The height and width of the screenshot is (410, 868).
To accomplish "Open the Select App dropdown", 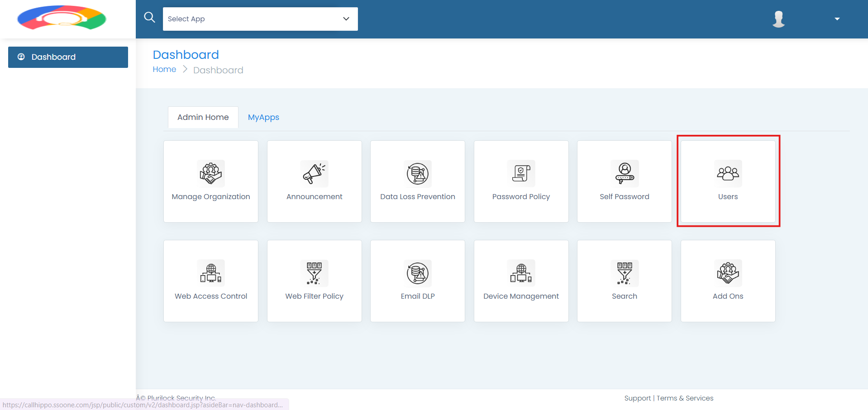I will [x=260, y=19].
